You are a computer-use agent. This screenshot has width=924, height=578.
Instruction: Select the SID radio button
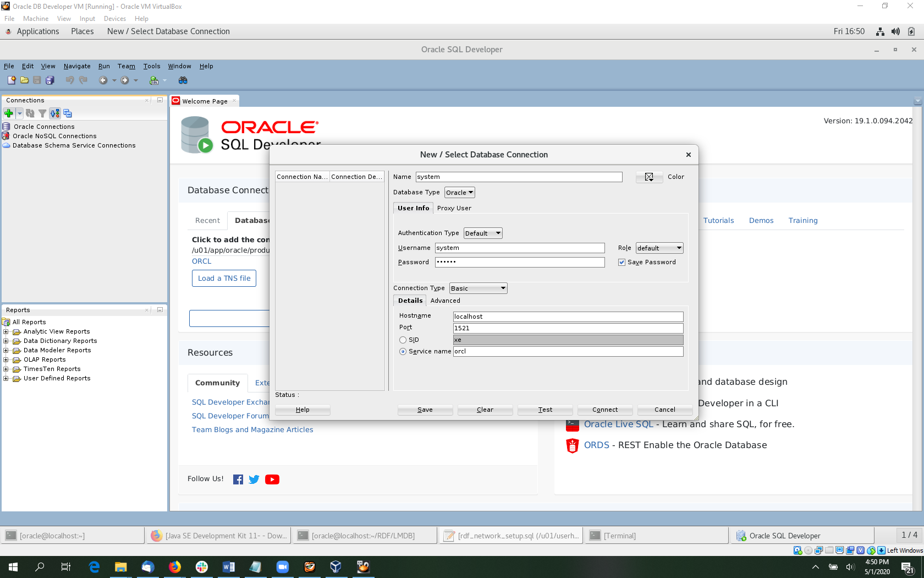403,340
